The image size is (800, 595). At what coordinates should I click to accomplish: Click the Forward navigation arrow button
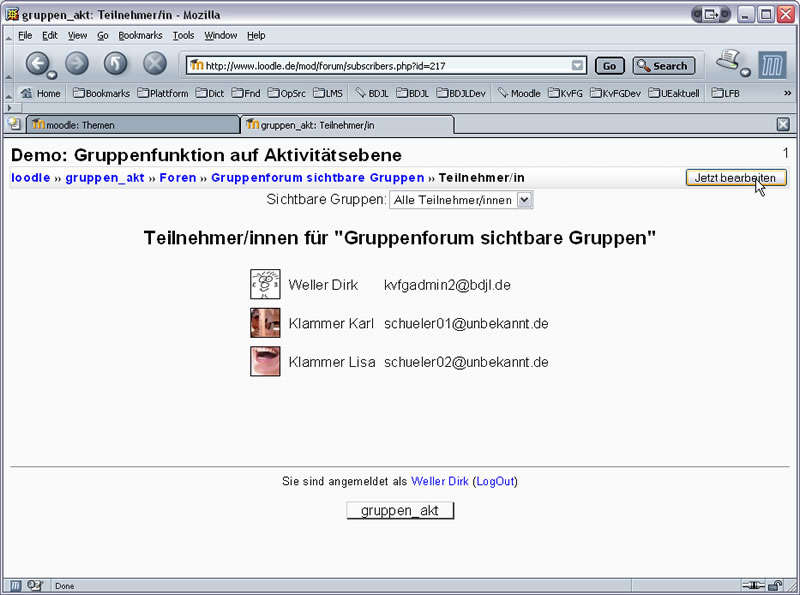click(77, 65)
